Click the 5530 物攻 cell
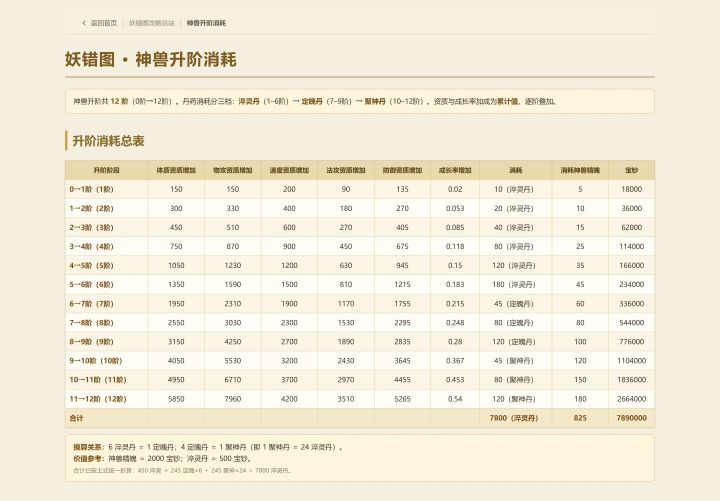The height and width of the screenshot is (501, 720). [233, 361]
